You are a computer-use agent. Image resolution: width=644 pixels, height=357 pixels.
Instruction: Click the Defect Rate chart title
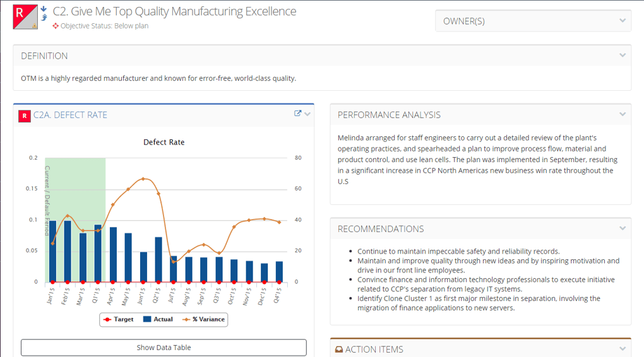coord(164,143)
